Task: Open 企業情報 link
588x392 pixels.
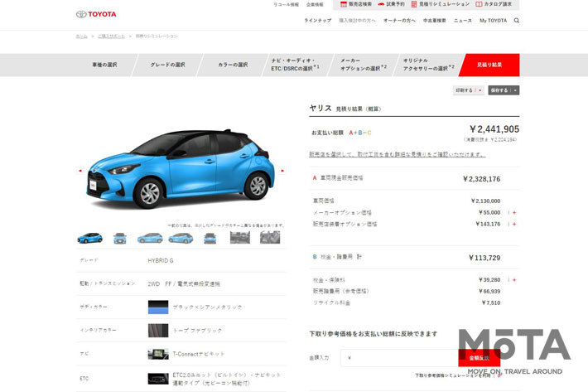Action: (x=315, y=5)
